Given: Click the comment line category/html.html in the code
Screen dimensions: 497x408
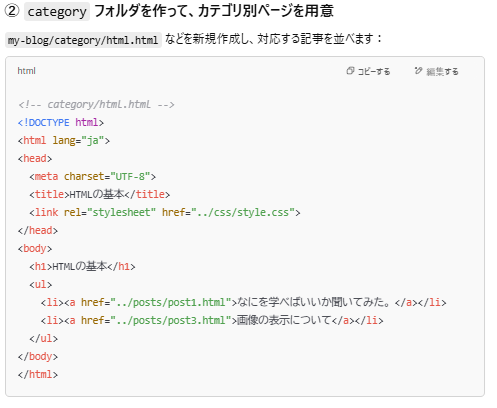Looking at the screenshot, I should [96, 104].
